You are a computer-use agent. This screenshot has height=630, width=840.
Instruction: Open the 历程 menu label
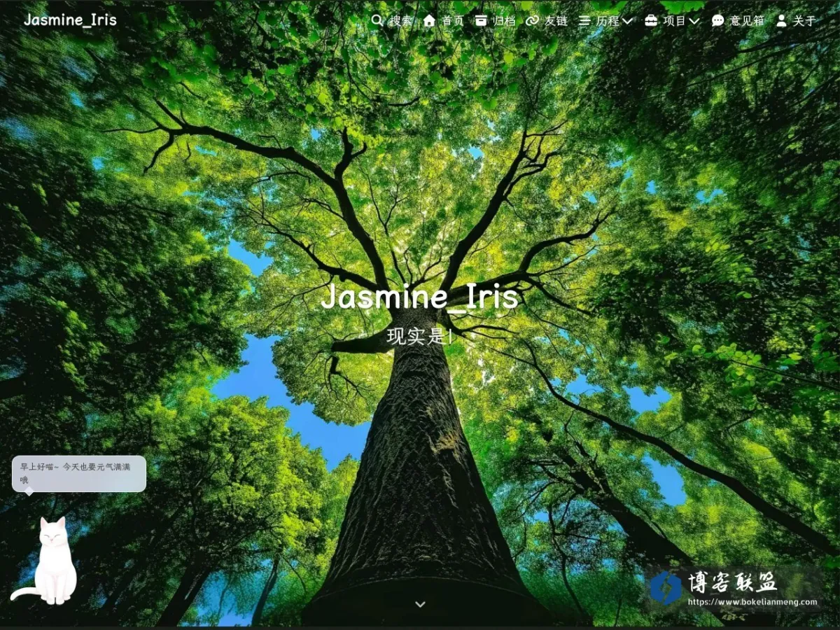coord(608,20)
